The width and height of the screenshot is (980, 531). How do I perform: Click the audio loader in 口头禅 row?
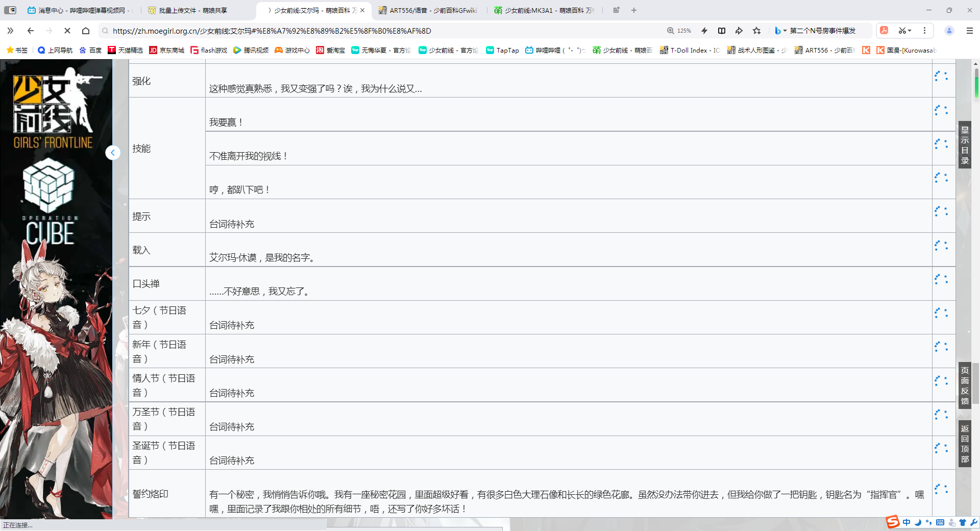click(941, 279)
